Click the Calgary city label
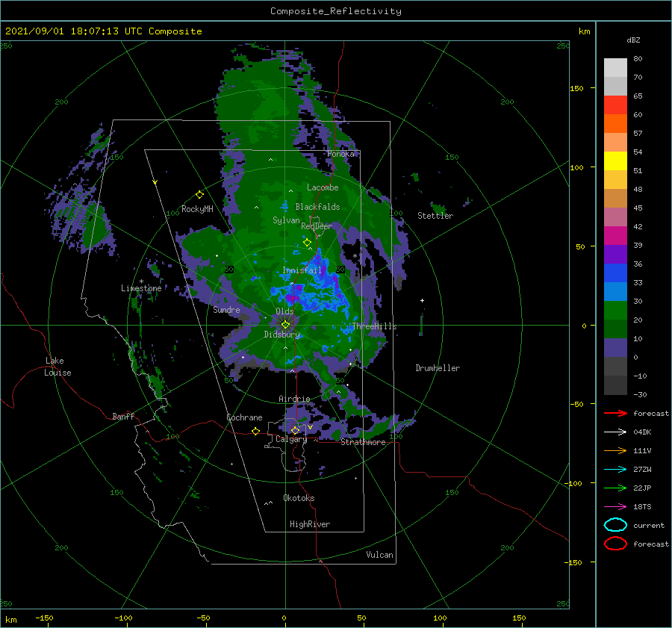The height and width of the screenshot is (628, 672). pos(291,439)
